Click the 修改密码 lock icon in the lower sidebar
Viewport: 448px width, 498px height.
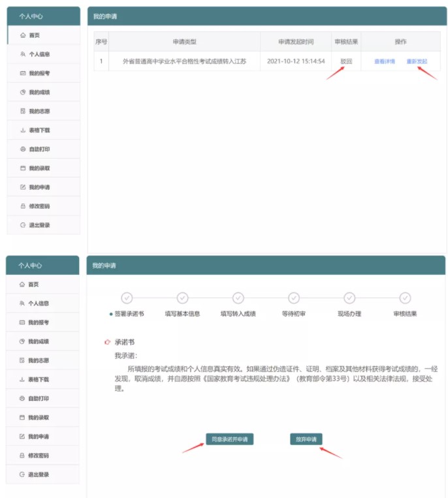point(22,456)
